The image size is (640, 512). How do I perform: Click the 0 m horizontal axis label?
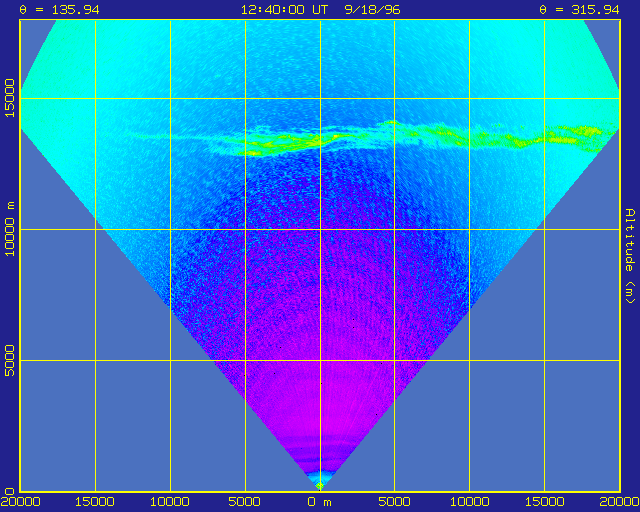[320, 502]
